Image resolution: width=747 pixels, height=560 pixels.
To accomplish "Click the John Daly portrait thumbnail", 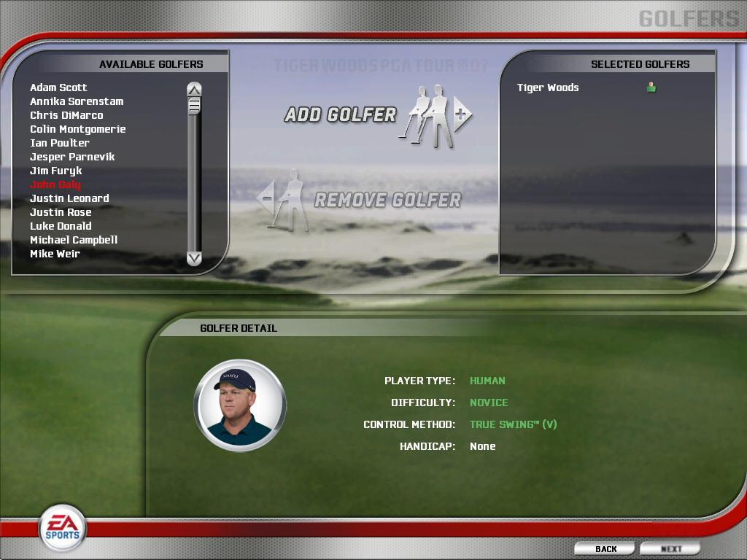I will (239, 405).
